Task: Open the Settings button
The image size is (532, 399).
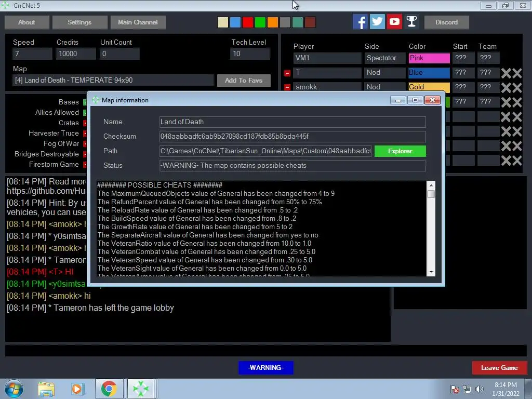Action: pyautogui.click(x=79, y=22)
